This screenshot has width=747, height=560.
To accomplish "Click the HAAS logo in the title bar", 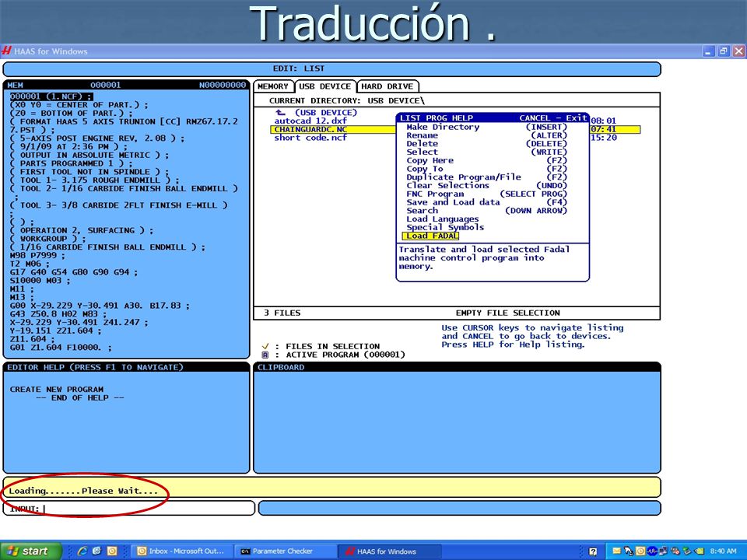I will (7, 51).
